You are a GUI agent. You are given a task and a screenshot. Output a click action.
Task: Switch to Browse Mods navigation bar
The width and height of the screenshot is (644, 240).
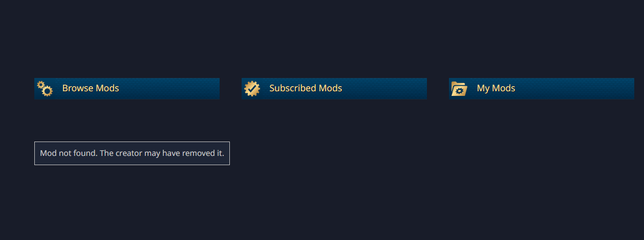coord(127,88)
